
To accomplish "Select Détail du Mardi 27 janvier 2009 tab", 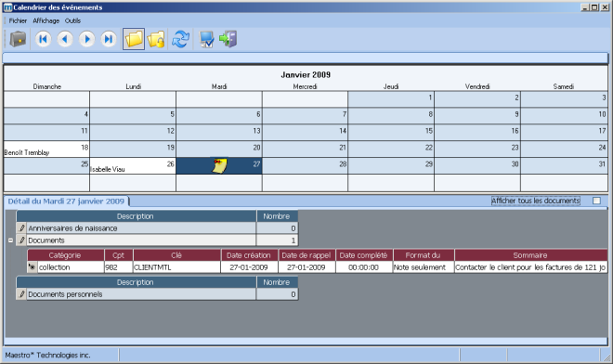I will click(x=66, y=201).
